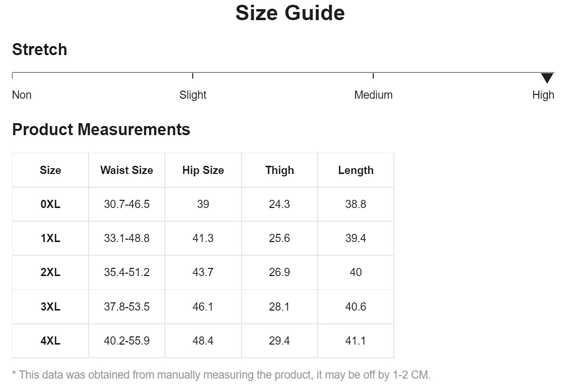Viewport: 561px width, 392px height.
Task: Click the Thigh column header
Action: [x=279, y=170]
